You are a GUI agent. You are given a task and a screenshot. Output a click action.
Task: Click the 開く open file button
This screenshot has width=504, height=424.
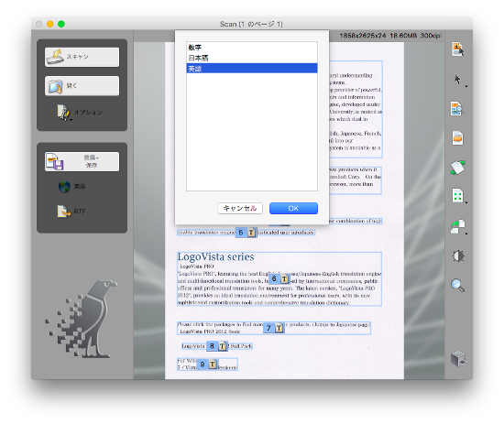(x=82, y=86)
